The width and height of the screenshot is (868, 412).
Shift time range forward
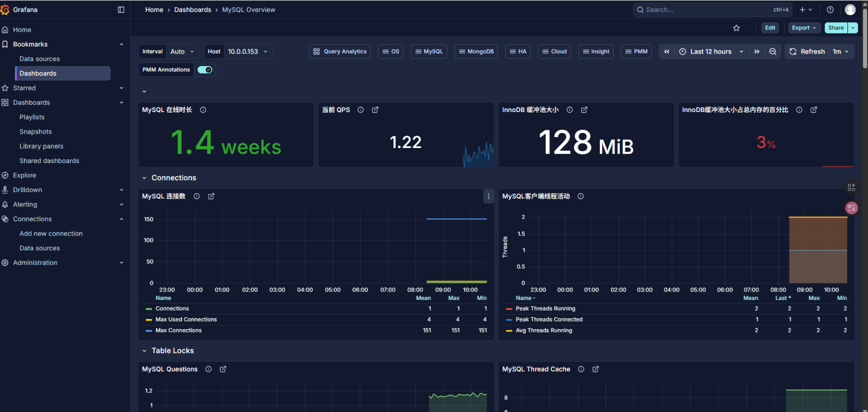[x=757, y=51]
